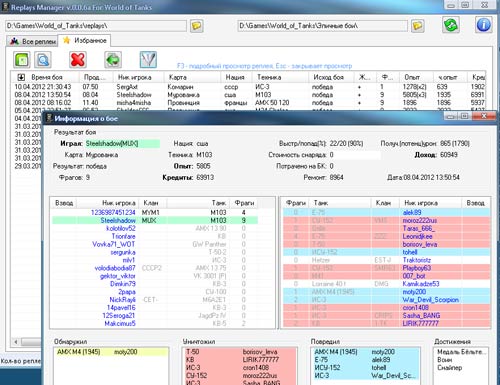The height and width of the screenshot is (385, 500).
Task: Select ally player Makcimus5
Action: click(155, 323)
